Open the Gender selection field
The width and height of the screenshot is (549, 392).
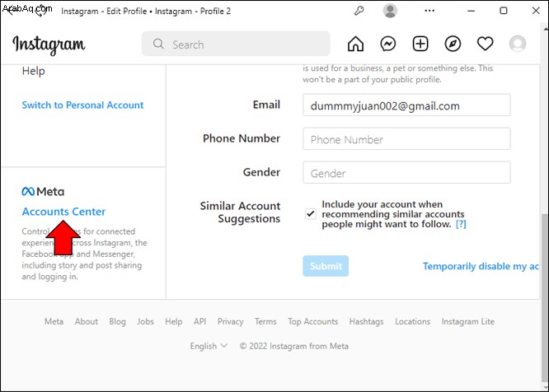point(406,173)
